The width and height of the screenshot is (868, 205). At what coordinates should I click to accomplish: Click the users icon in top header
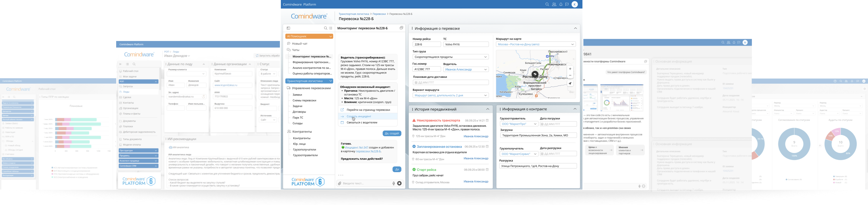point(554,4)
